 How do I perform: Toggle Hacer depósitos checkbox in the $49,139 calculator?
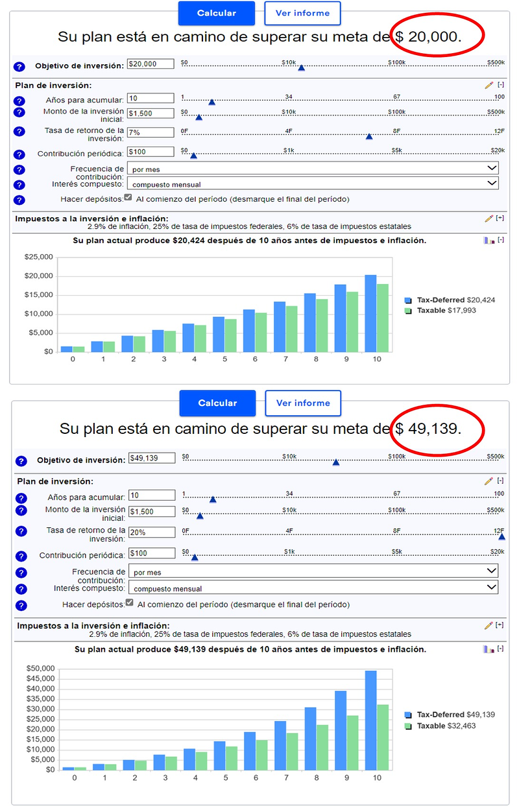click(x=130, y=603)
